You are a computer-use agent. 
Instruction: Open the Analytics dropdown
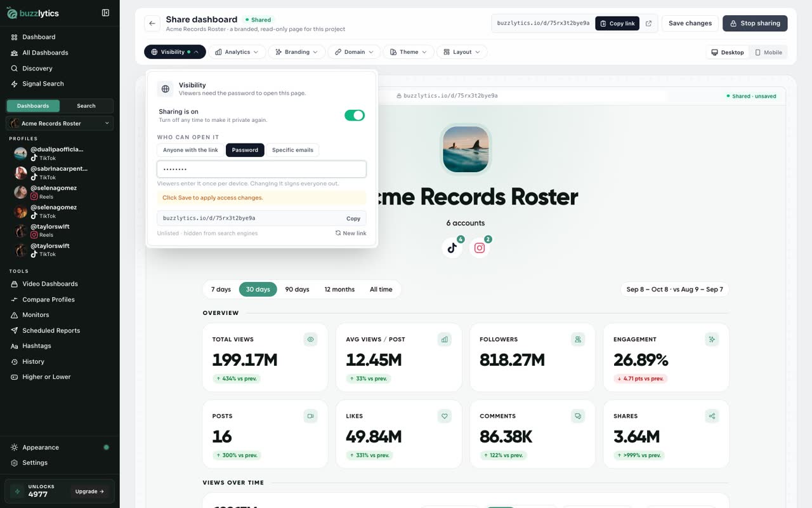click(237, 52)
